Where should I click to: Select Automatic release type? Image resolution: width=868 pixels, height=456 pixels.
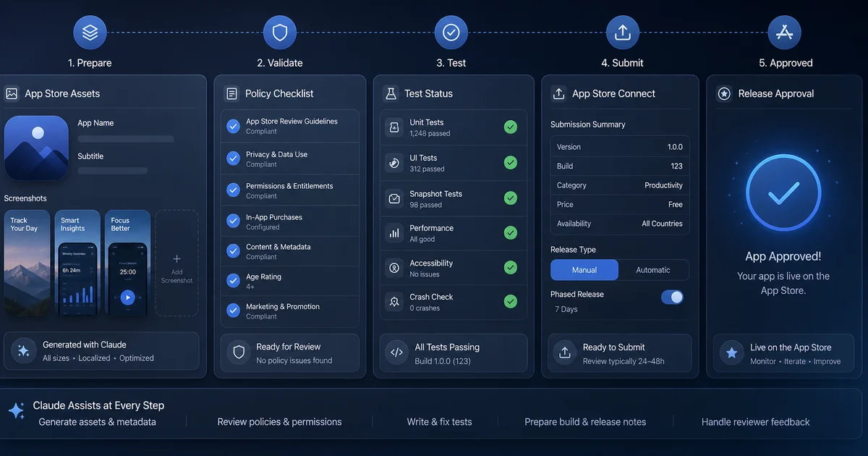click(653, 270)
